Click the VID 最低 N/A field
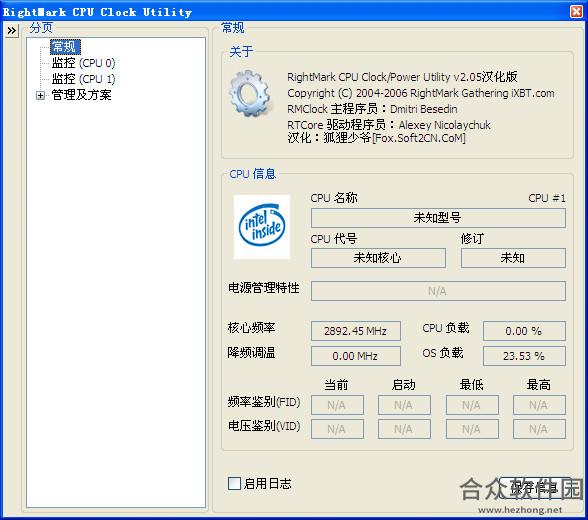 point(472,429)
